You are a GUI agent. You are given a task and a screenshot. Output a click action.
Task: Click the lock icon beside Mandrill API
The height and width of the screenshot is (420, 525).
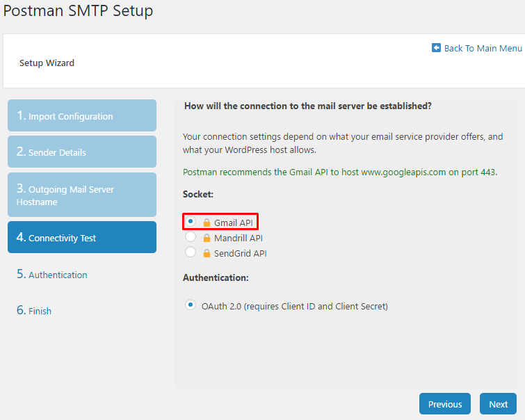[207, 238]
